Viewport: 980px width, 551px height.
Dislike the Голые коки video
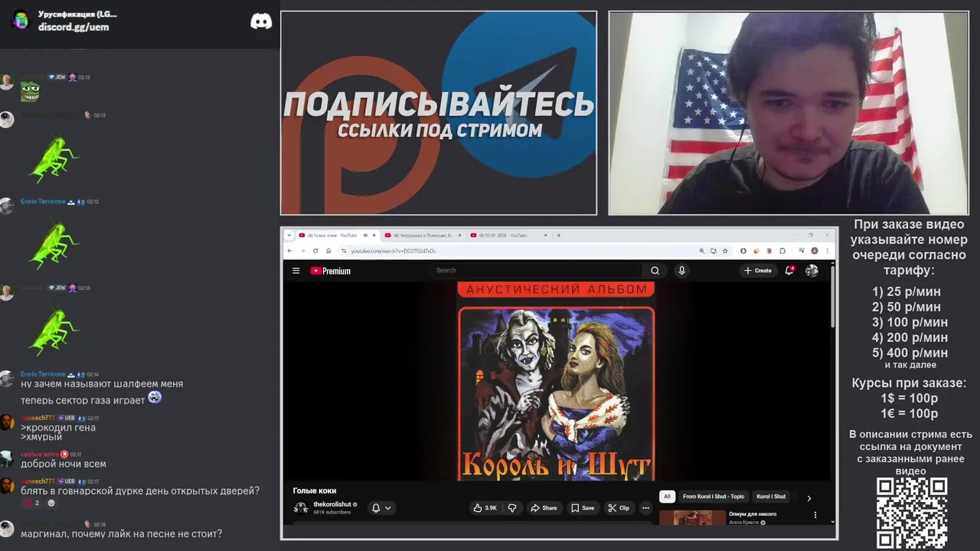click(512, 507)
